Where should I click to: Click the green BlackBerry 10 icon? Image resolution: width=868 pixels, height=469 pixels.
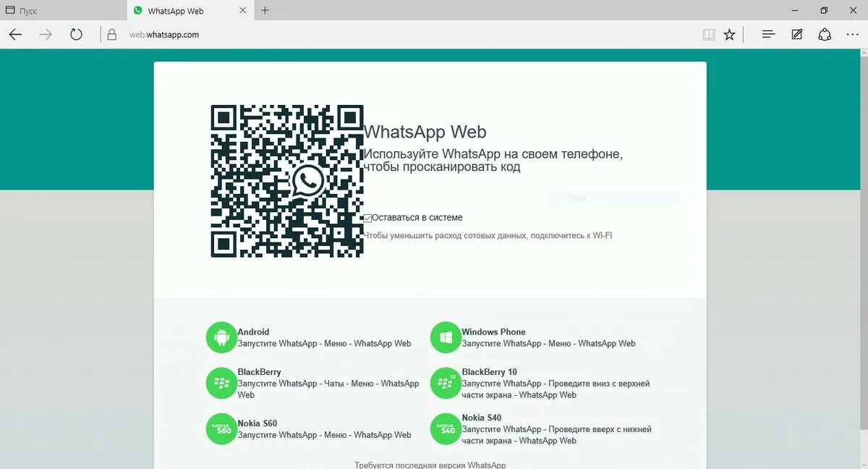(x=446, y=383)
